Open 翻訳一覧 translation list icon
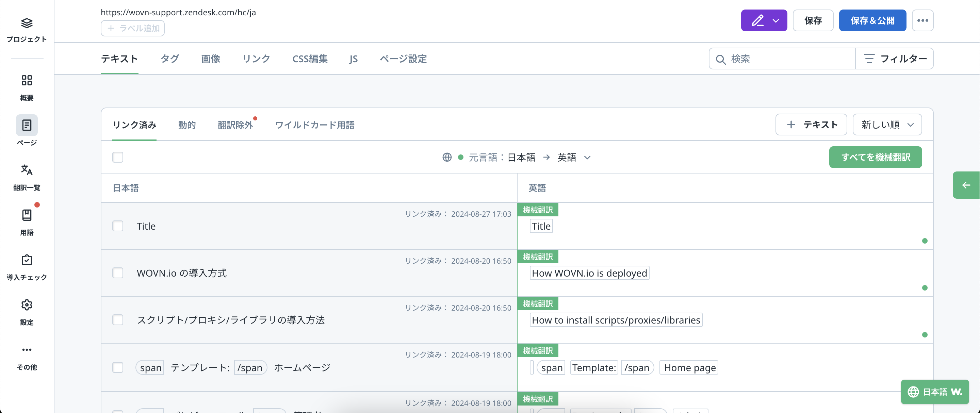Viewport: 980px width, 413px height. (x=27, y=170)
